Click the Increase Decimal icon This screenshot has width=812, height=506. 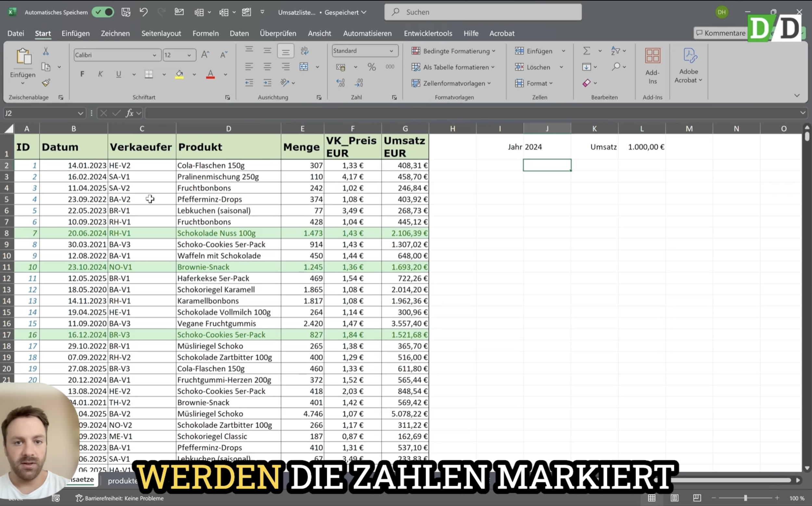pyautogui.click(x=340, y=83)
